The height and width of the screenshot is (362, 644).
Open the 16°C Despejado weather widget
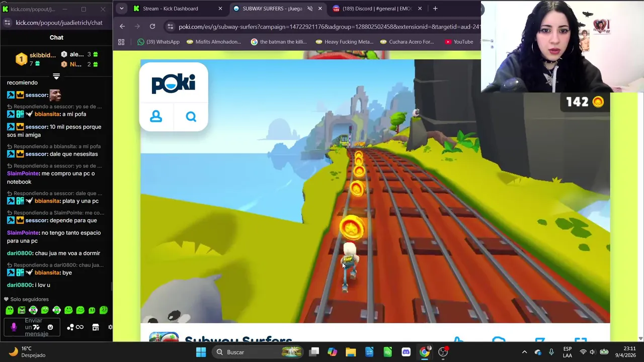[27, 352]
